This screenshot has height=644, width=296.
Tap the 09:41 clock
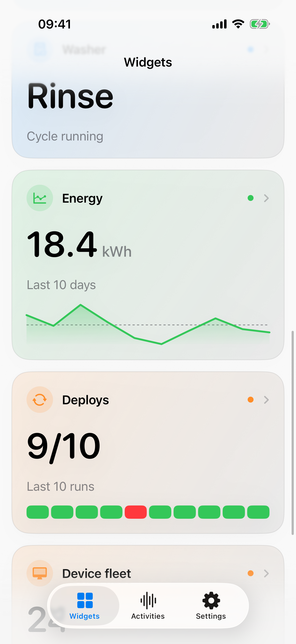55,24
